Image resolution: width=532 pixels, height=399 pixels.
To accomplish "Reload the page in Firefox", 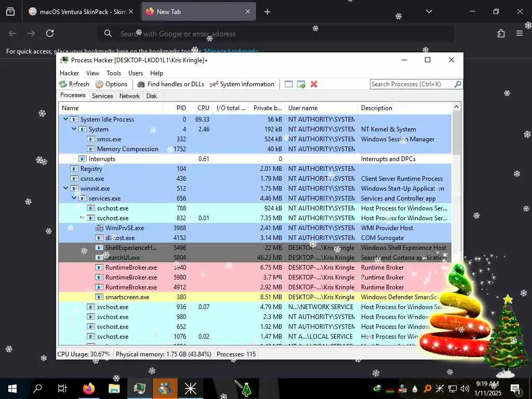I will [50, 33].
